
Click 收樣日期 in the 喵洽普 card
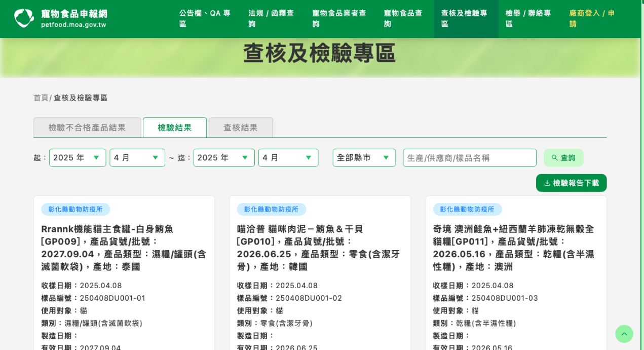click(x=277, y=285)
